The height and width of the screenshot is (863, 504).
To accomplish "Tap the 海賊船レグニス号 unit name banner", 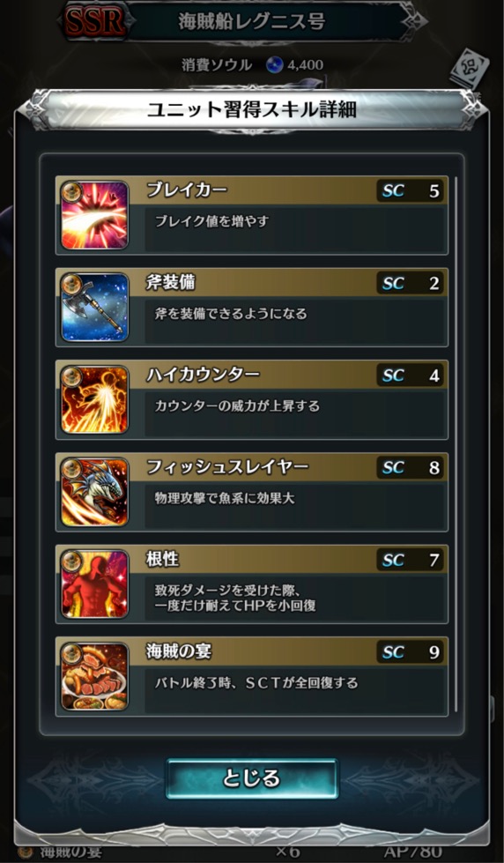I will (252, 21).
